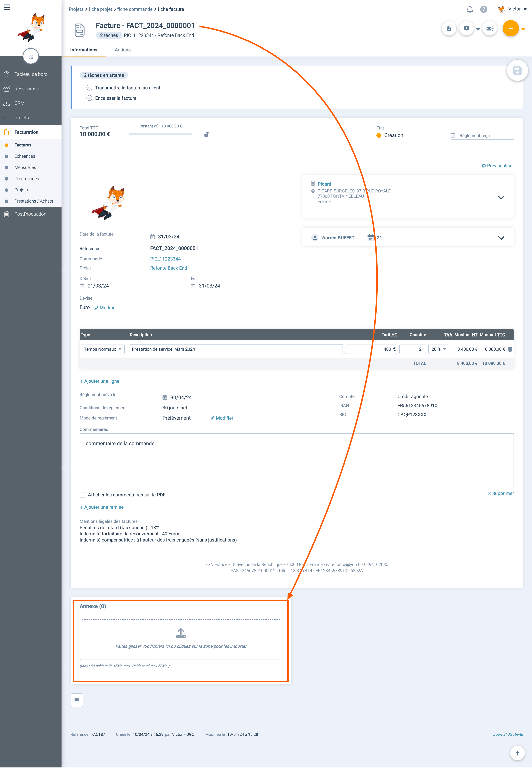Click the 'Restant dû' progress bar
Screen dimensions: 532x768
[x=161, y=134]
